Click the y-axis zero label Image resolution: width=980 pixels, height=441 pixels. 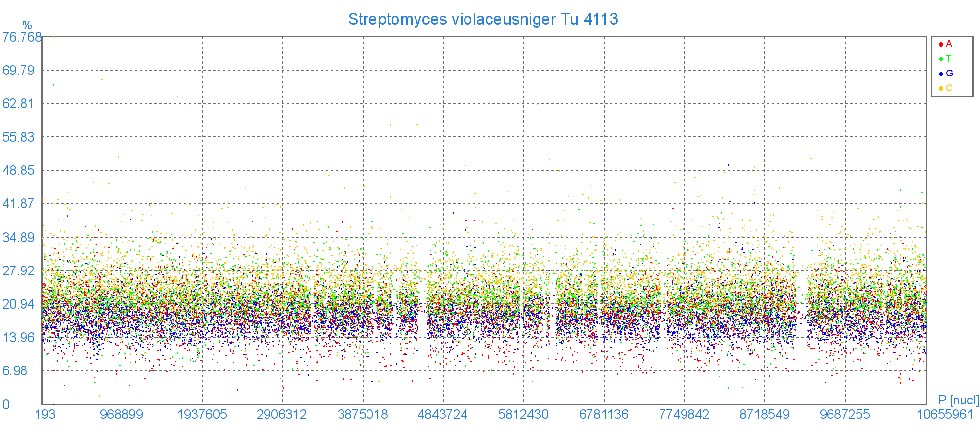pos(6,405)
